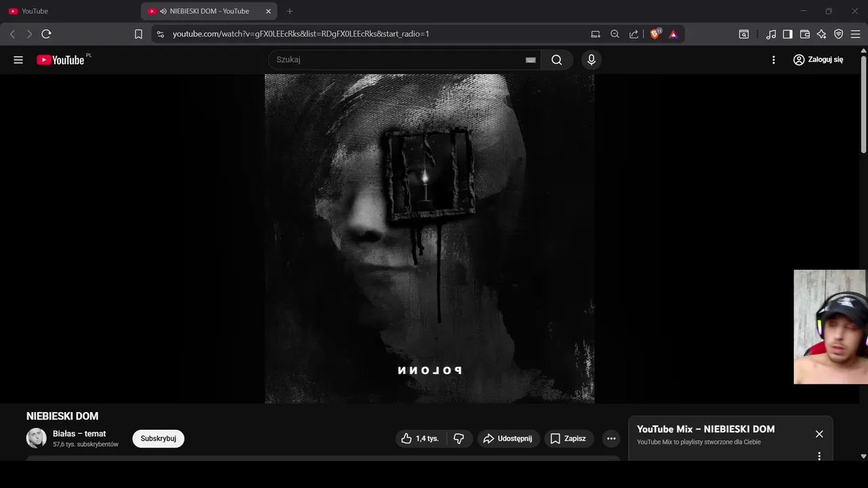
Task: Open more actions ellipsis beside Zapisz
Action: tap(611, 439)
